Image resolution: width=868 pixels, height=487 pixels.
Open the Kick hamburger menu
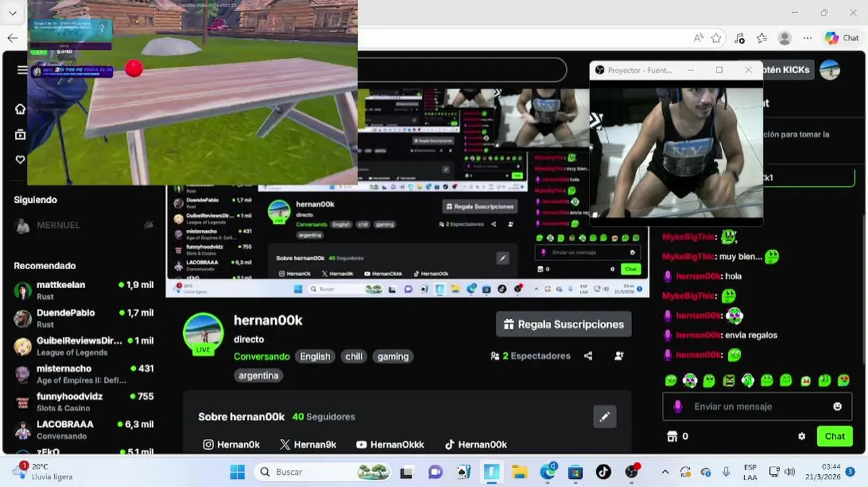[22, 70]
